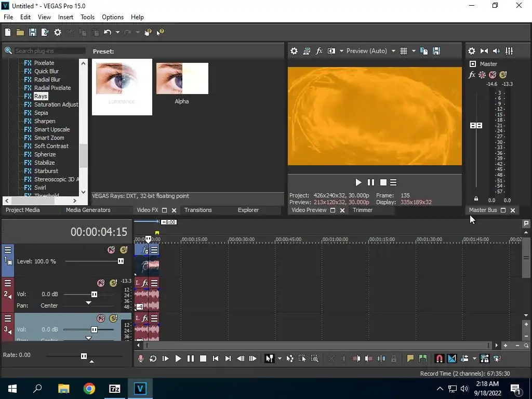Switch to the Explorer tab
The image size is (532, 399).
(248, 210)
